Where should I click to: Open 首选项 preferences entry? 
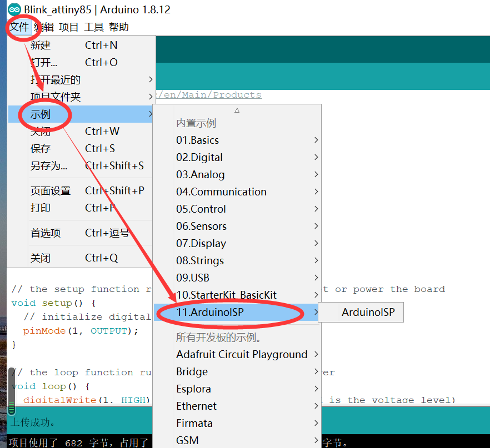pos(81,233)
